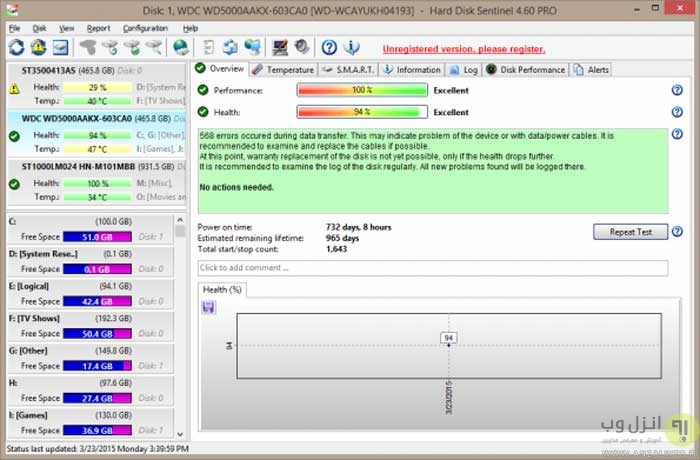Image resolution: width=700 pixels, height=460 pixels.
Task: Click the green check icon of ST1000LM024 disk
Action: 14,184
